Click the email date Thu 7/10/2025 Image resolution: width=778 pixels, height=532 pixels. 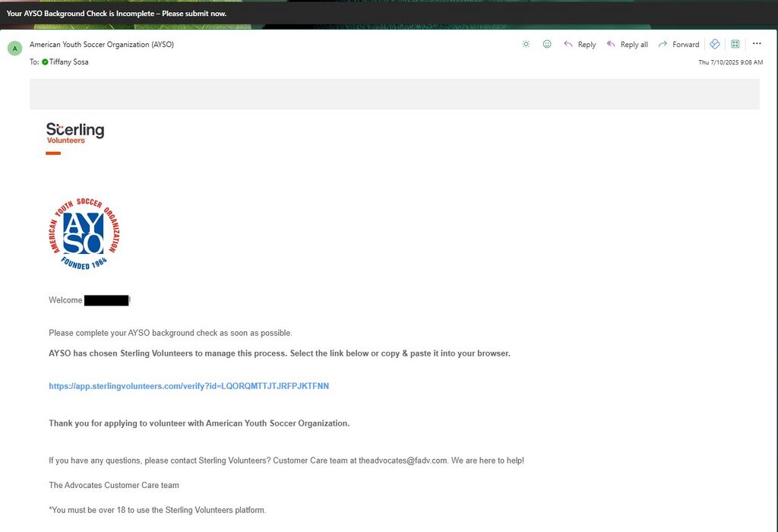(x=730, y=62)
